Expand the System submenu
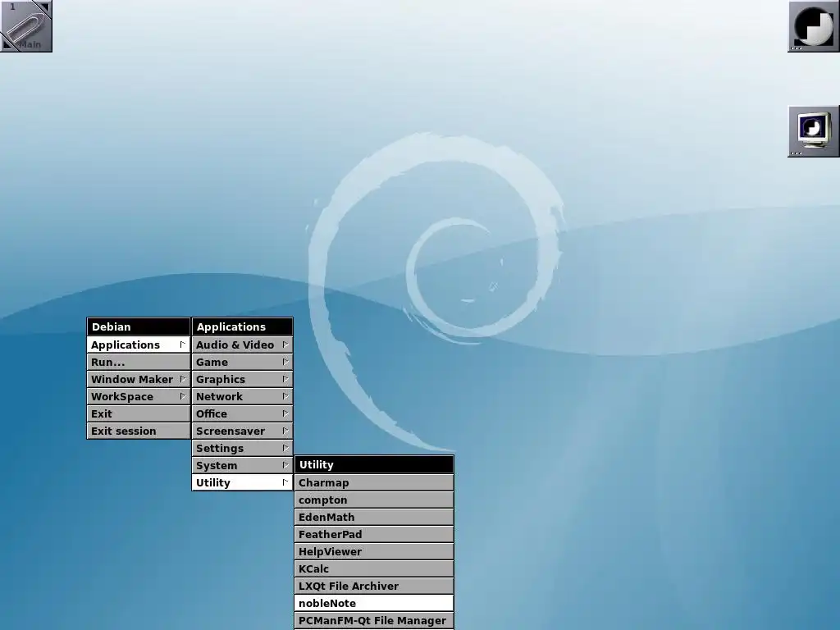This screenshot has height=630, width=840. point(242,465)
